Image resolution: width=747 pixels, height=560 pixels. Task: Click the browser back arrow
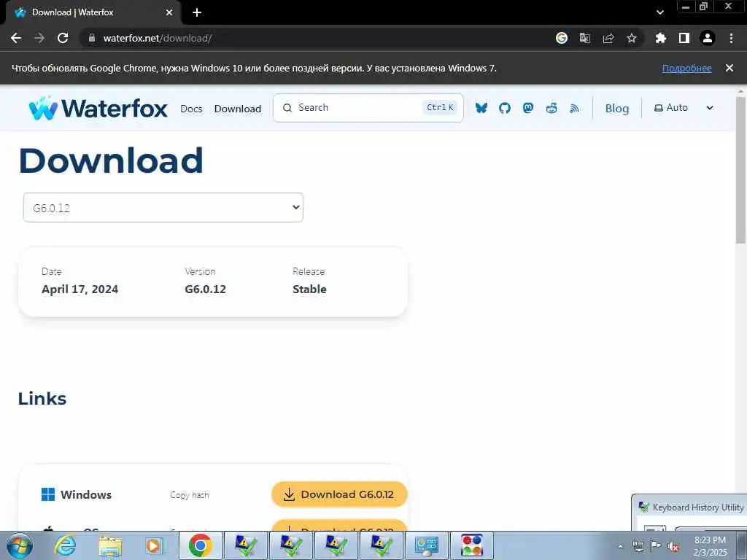(16, 38)
